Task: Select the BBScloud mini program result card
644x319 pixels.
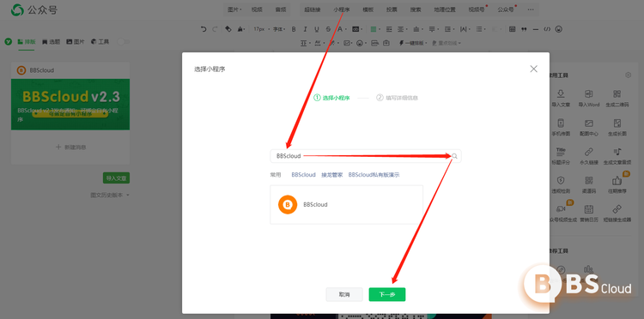Action: pos(346,205)
